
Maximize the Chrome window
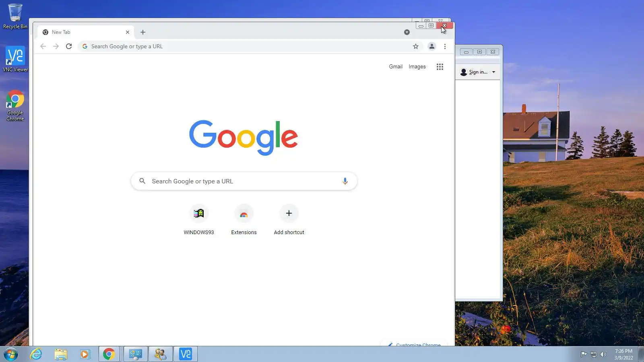pos(431,26)
